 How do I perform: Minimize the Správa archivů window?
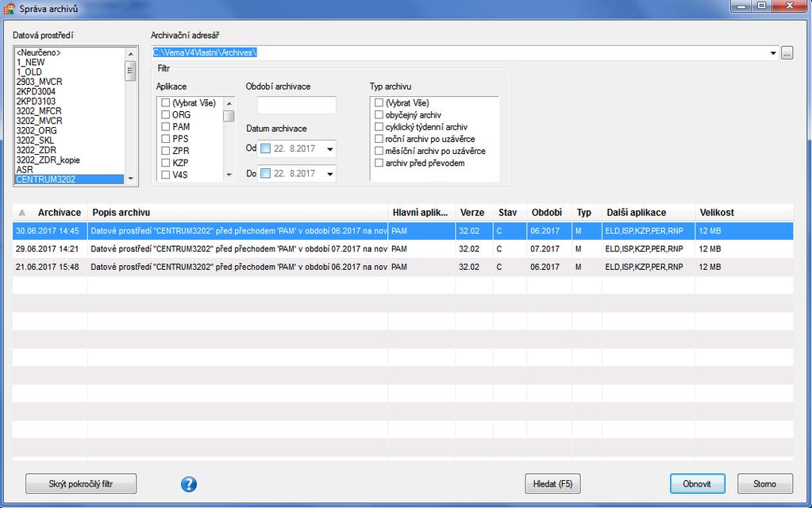click(741, 6)
